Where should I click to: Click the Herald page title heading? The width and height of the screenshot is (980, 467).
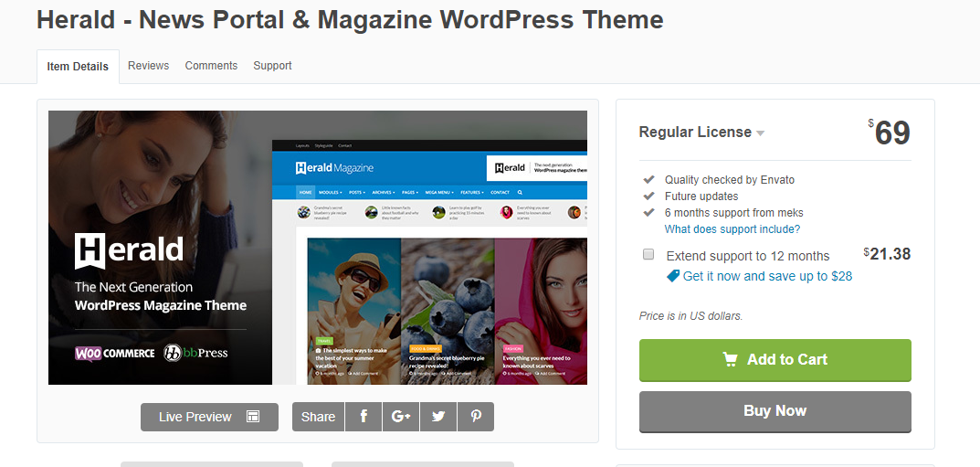pos(350,20)
